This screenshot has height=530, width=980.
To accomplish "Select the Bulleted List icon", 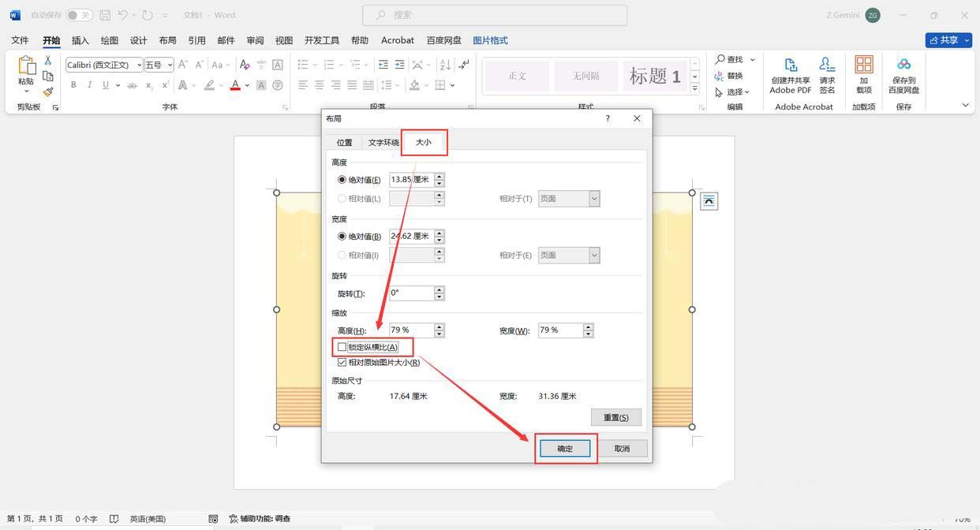I will click(x=303, y=65).
